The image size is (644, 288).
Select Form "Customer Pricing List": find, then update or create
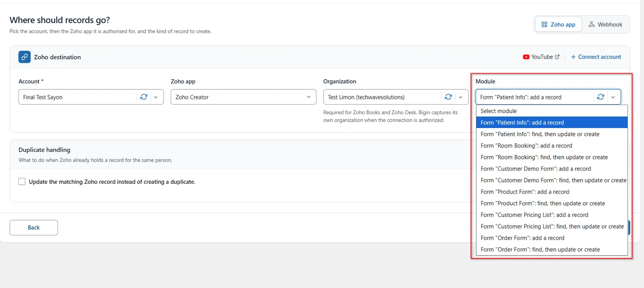[552, 226]
